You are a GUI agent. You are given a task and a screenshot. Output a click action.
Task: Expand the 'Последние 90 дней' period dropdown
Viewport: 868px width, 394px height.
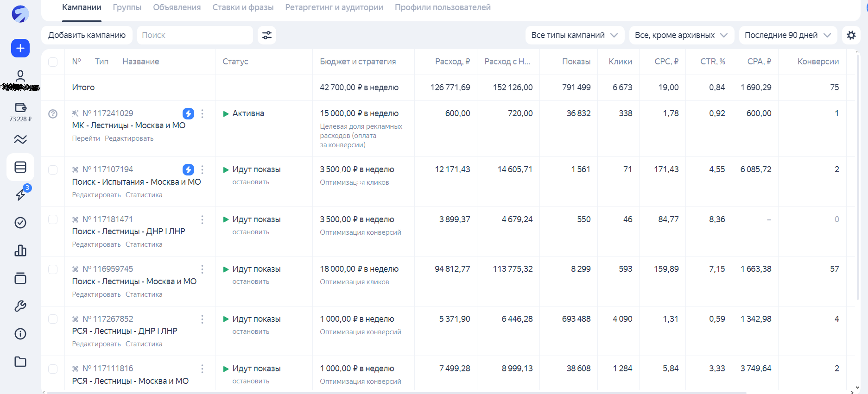[x=787, y=35]
